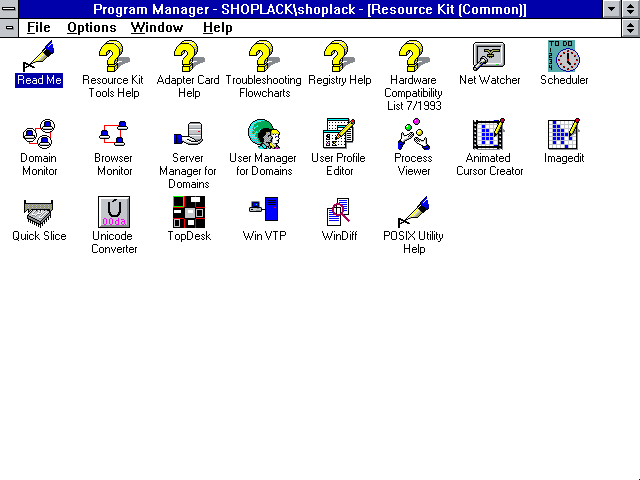
Task: Open Resource Kit group control menu box
Action: [9, 28]
